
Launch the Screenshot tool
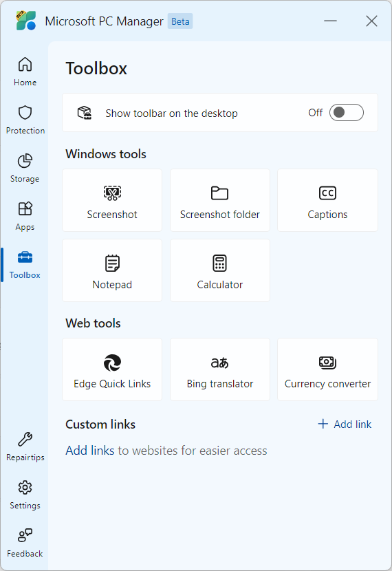point(112,200)
